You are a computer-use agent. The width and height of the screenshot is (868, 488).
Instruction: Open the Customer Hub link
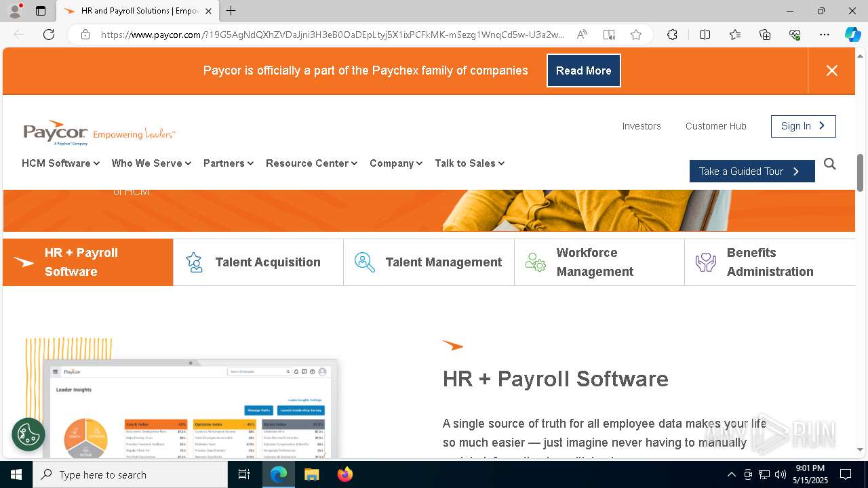coord(716,126)
